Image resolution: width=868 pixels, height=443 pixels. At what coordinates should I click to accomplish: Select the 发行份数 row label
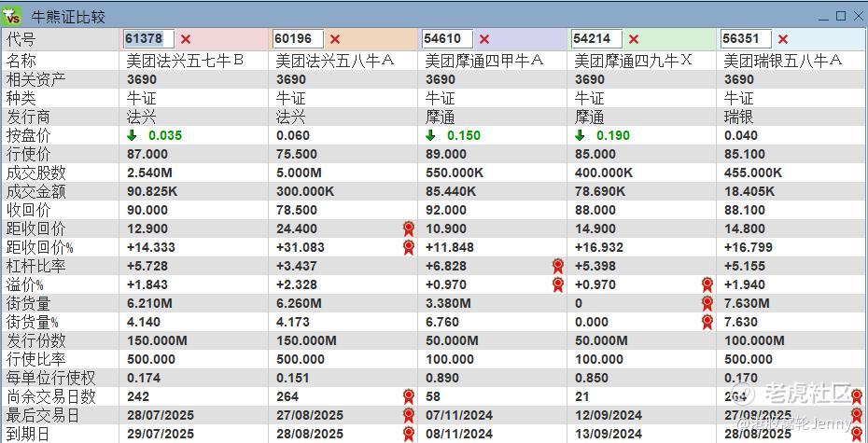[x=35, y=340]
